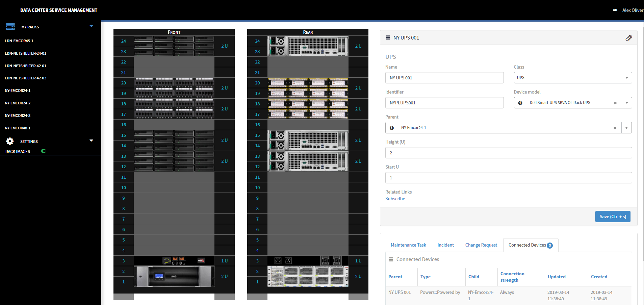Sort by the Updated column
The height and width of the screenshot is (305, 644).
[x=557, y=277]
